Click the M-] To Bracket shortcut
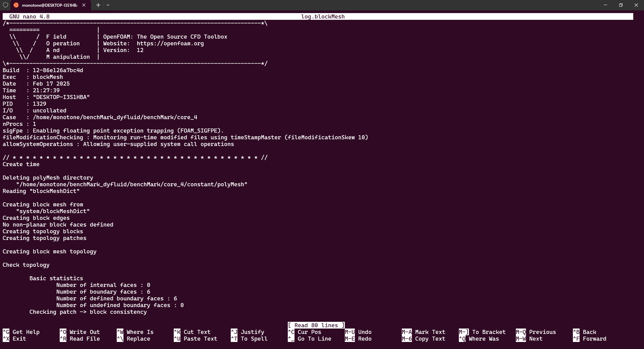644x349 pixels. point(482,332)
